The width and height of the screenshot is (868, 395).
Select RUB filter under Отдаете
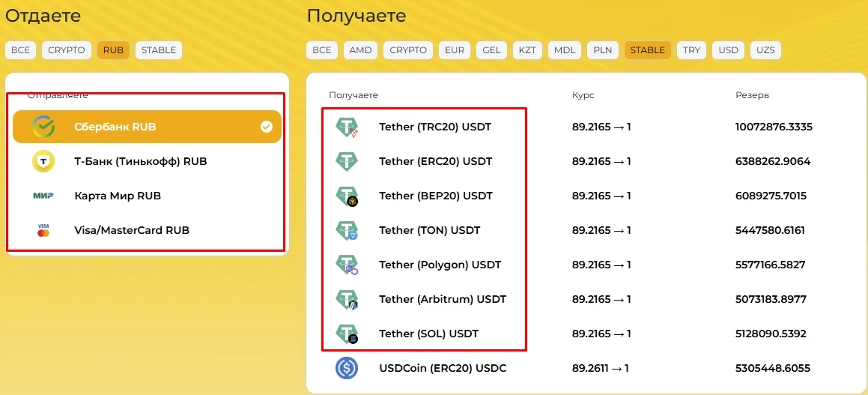114,50
